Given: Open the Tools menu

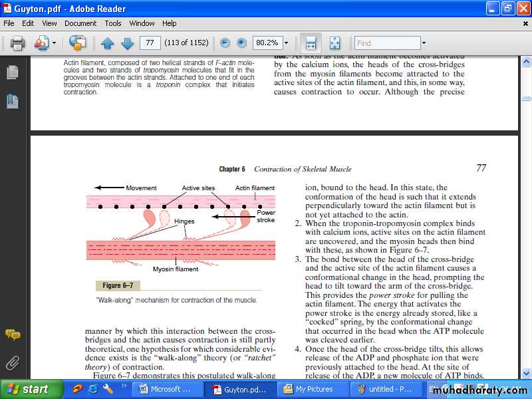Looking at the screenshot, I should pos(113,23).
